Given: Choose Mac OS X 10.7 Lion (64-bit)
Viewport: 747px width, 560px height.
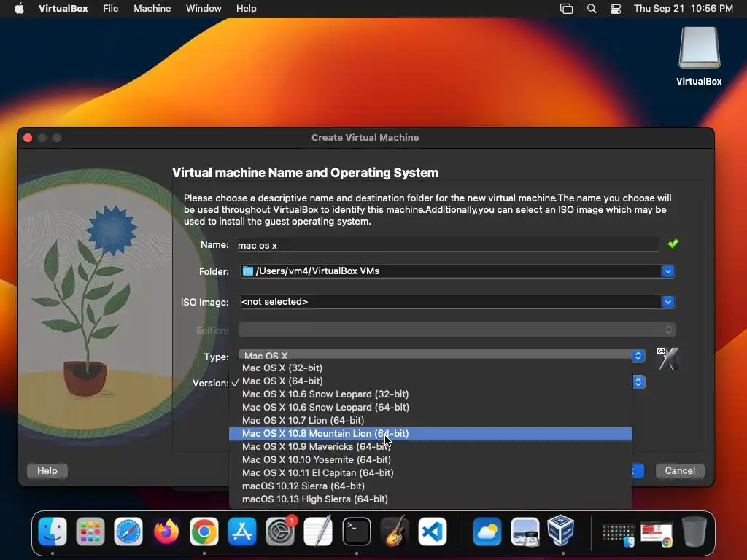Looking at the screenshot, I should (430, 421).
